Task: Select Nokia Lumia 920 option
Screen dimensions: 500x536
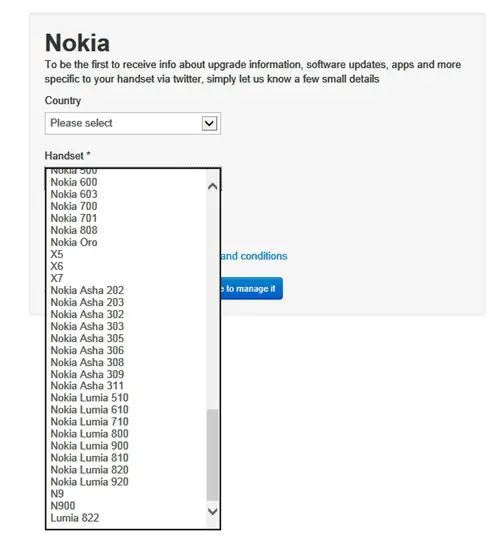Action: 126,482
